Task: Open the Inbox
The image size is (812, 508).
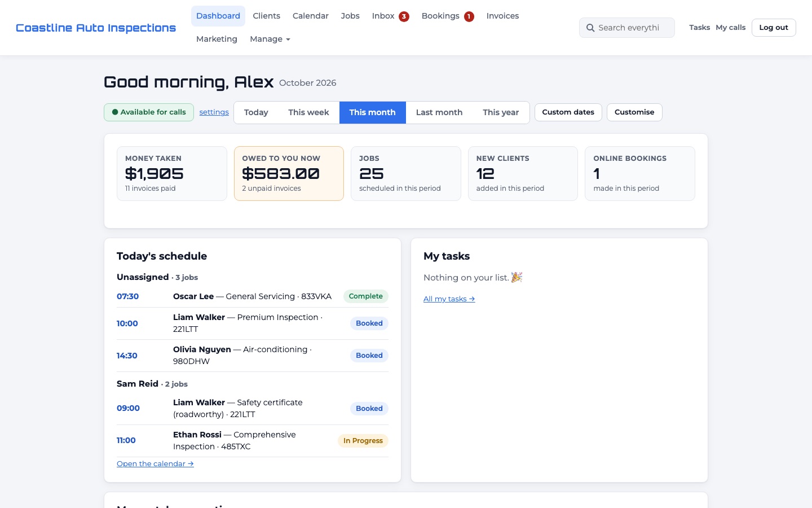Action: [390, 16]
